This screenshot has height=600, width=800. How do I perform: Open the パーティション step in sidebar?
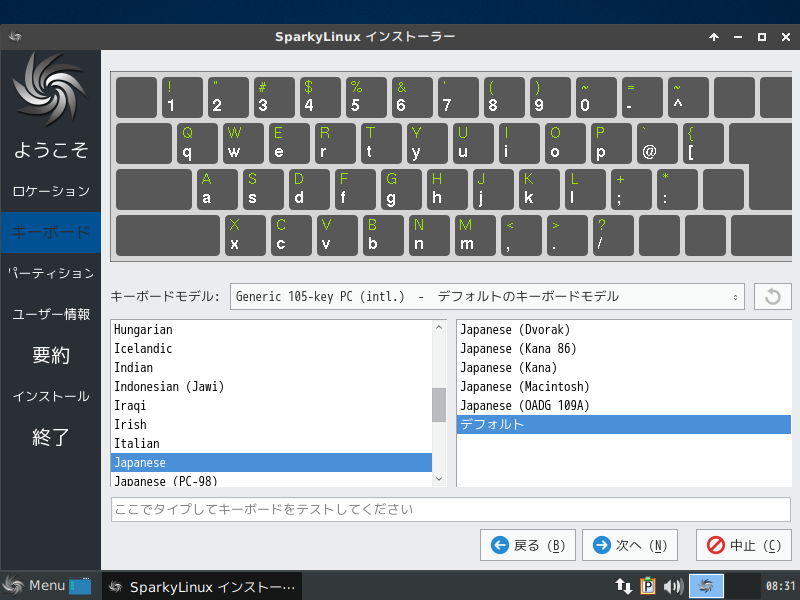click(51, 273)
